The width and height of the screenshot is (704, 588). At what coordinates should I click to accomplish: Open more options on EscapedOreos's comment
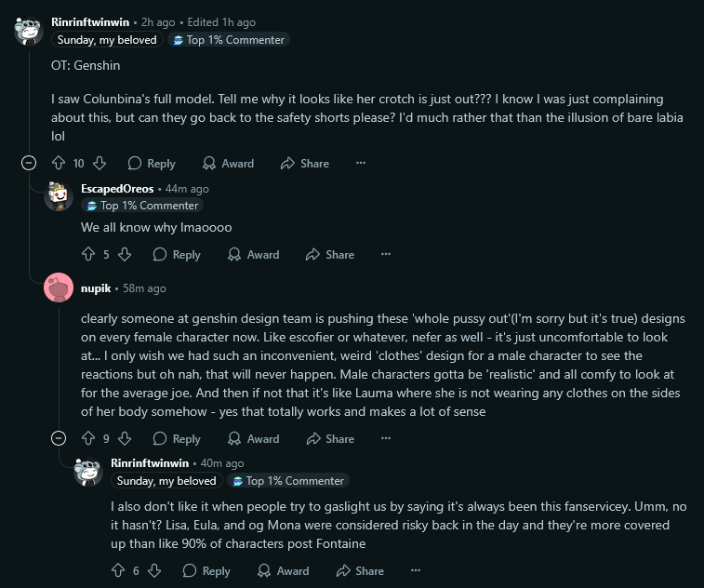tap(386, 254)
